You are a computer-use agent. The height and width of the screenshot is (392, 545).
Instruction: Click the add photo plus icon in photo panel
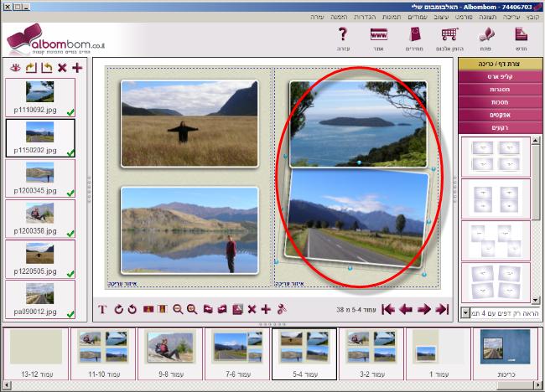[x=77, y=67]
